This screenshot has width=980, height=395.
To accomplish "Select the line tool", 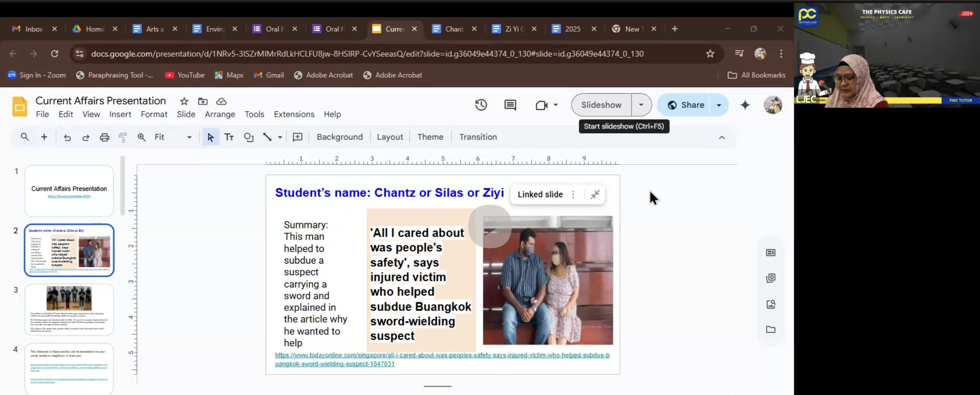I will (267, 137).
